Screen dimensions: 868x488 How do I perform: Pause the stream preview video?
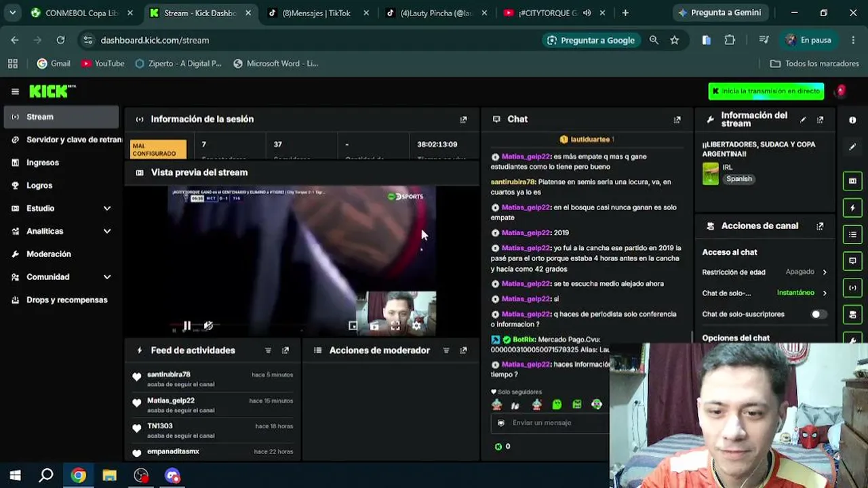click(x=186, y=326)
